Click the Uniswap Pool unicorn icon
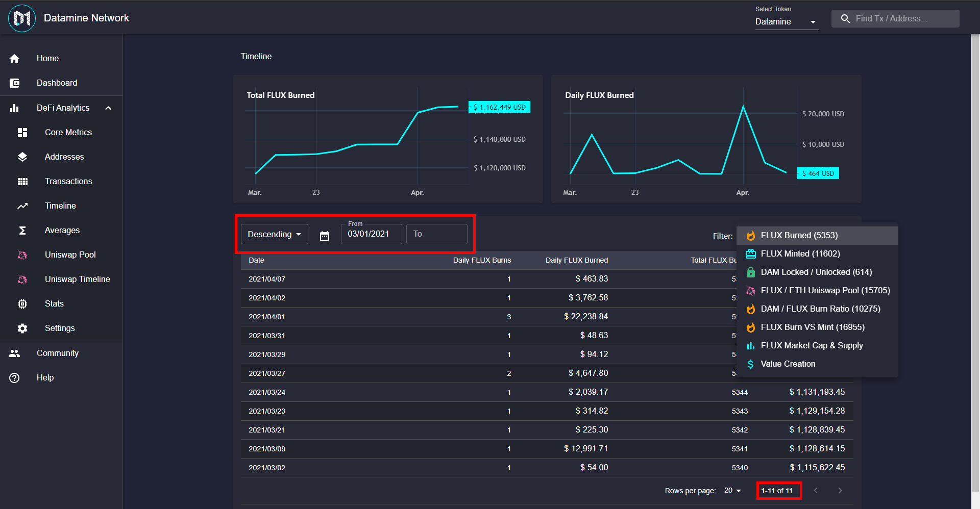The image size is (980, 509). [x=22, y=255]
